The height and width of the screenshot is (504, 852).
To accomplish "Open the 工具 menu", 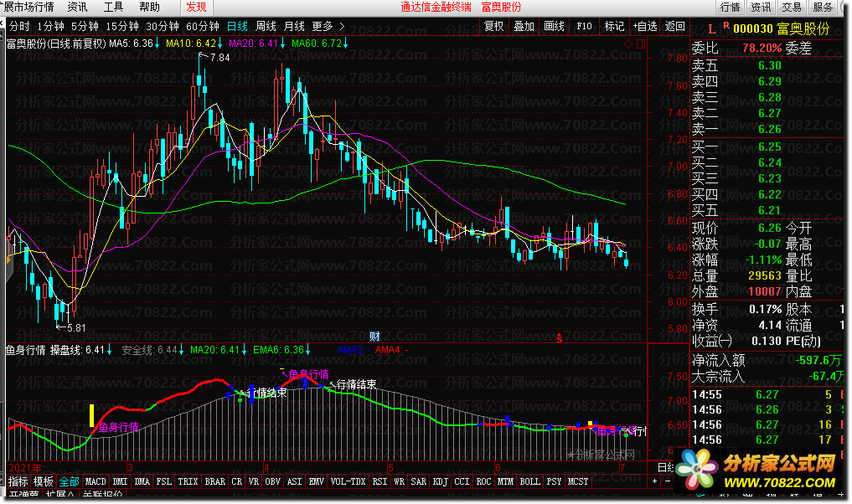I will [113, 7].
